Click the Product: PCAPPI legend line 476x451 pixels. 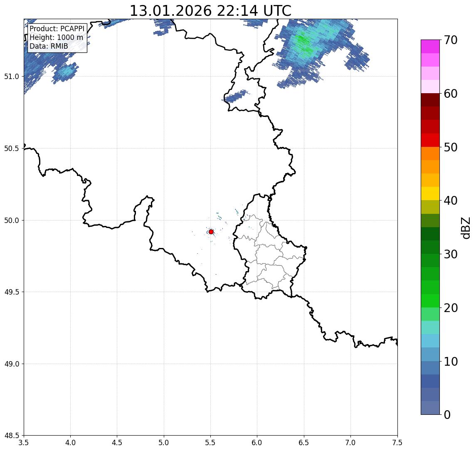point(57,29)
